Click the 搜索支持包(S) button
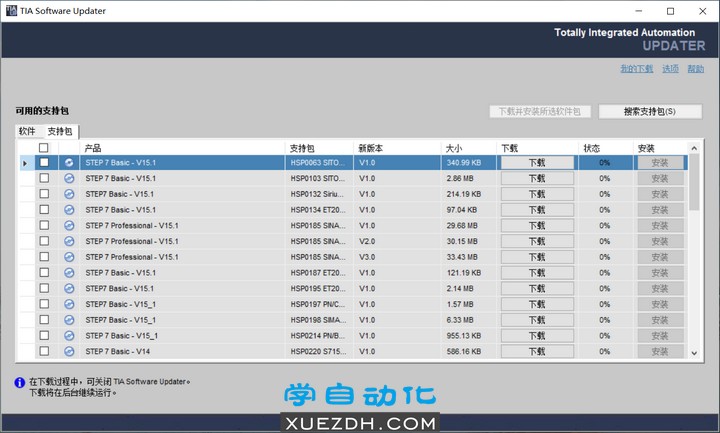The image size is (720, 433). coord(650,112)
